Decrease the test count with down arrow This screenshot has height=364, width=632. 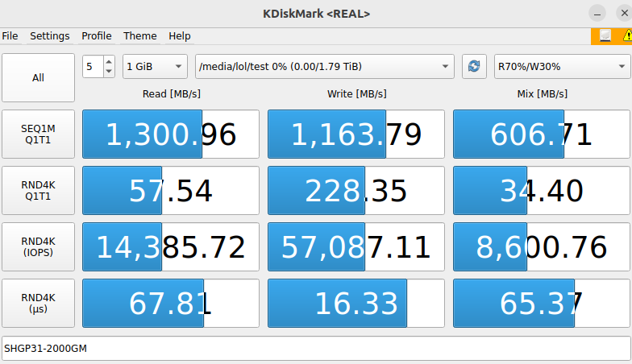pos(110,72)
